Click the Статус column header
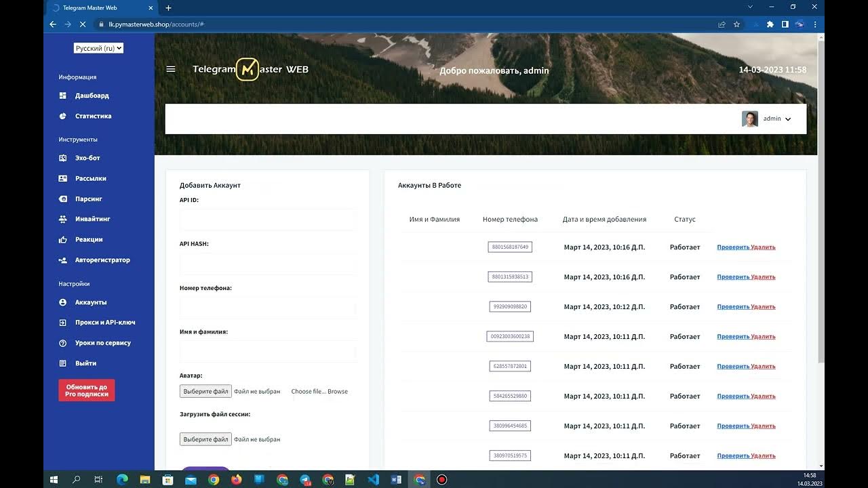The width and height of the screenshot is (868, 488). [x=685, y=219]
